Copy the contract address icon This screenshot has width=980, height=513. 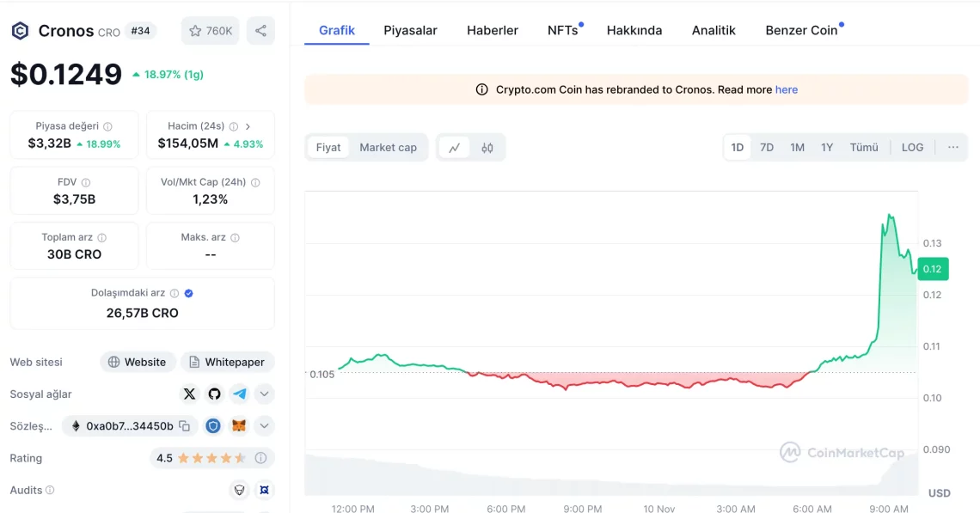click(x=184, y=426)
